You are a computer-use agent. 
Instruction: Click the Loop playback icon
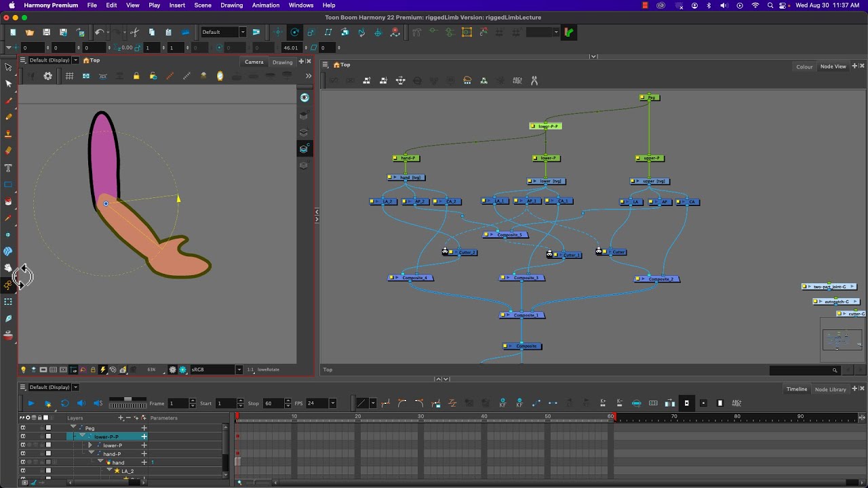[64, 403]
